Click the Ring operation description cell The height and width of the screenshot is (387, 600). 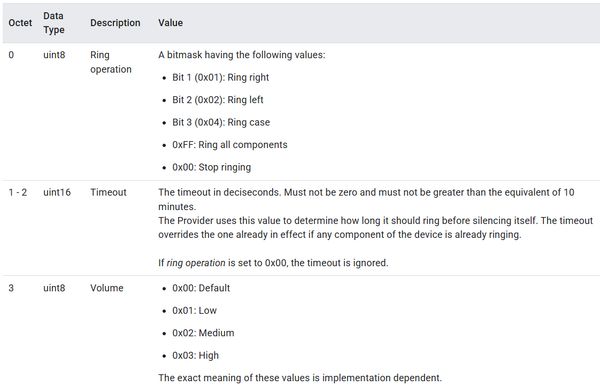tap(111, 62)
